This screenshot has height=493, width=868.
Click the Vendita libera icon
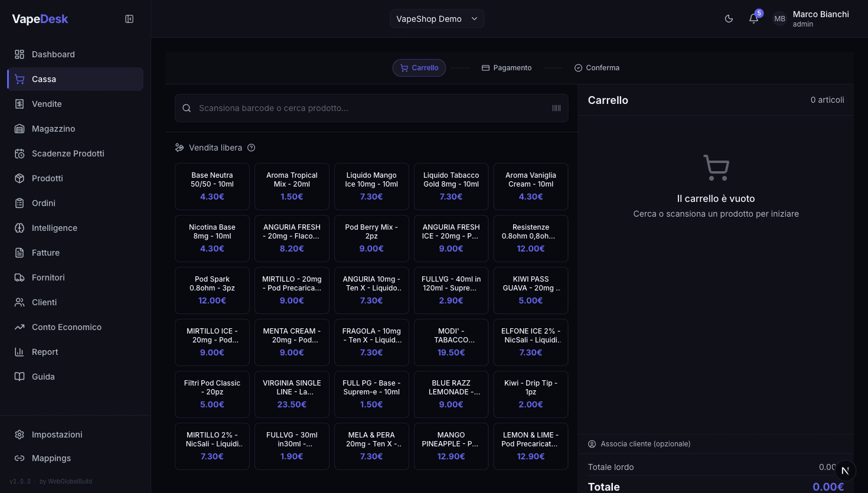pyautogui.click(x=180, y=148)
